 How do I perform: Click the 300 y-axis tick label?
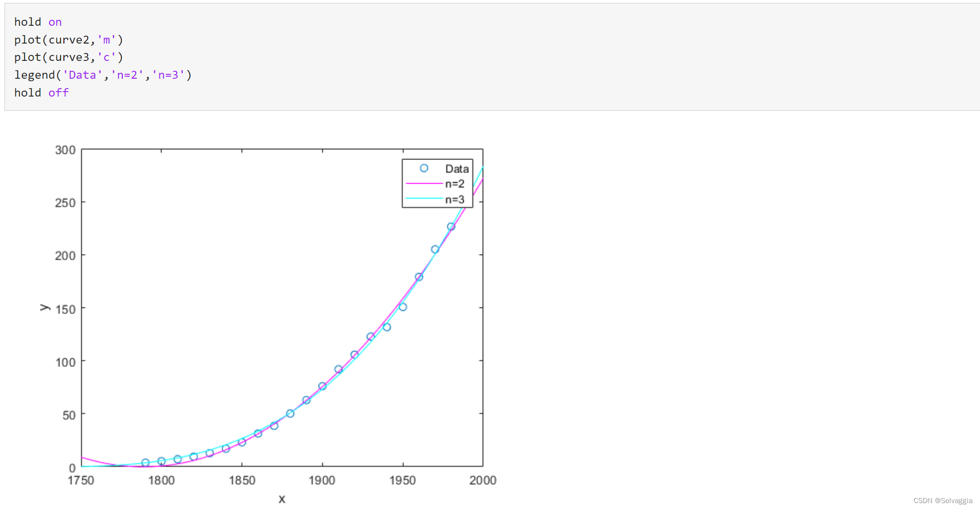click(x=65, y=150)
